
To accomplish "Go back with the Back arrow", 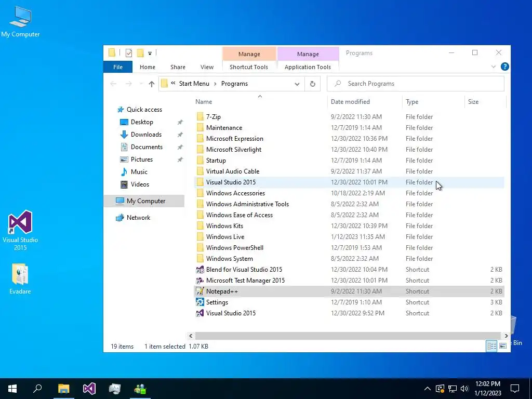I will coord(113,84).
